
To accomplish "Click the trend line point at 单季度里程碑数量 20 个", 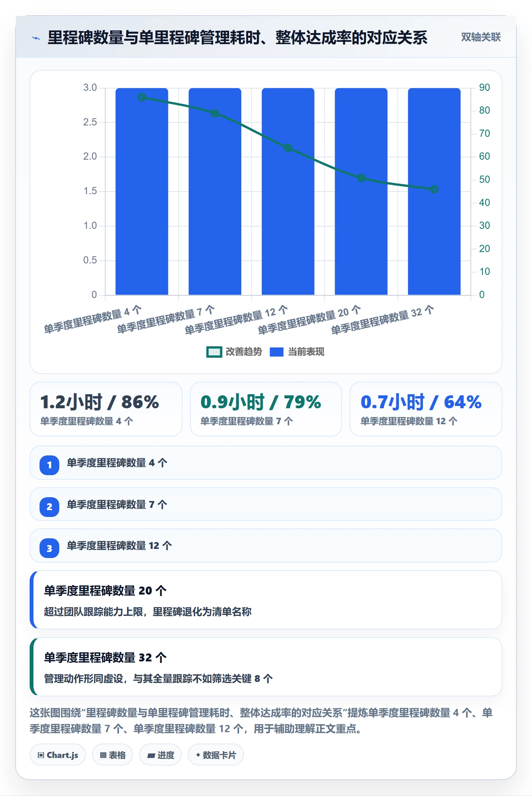I will coord(361,178).
